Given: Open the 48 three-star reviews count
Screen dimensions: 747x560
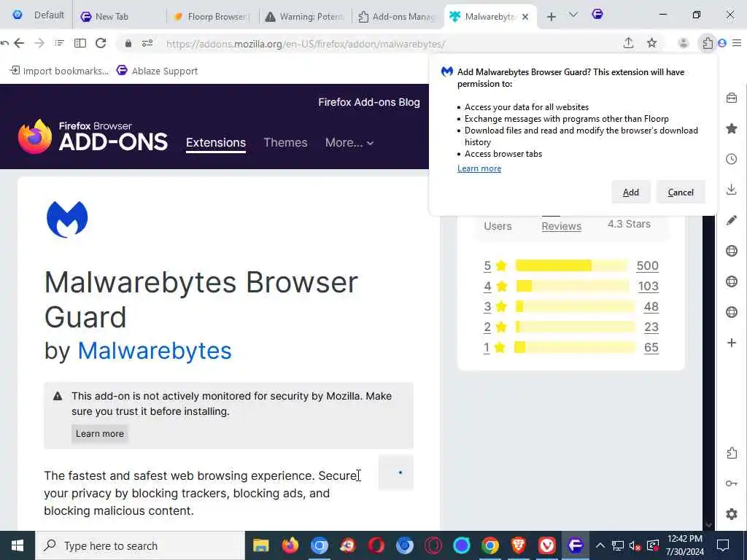Looking at the screenshot, I should point(651,307).
